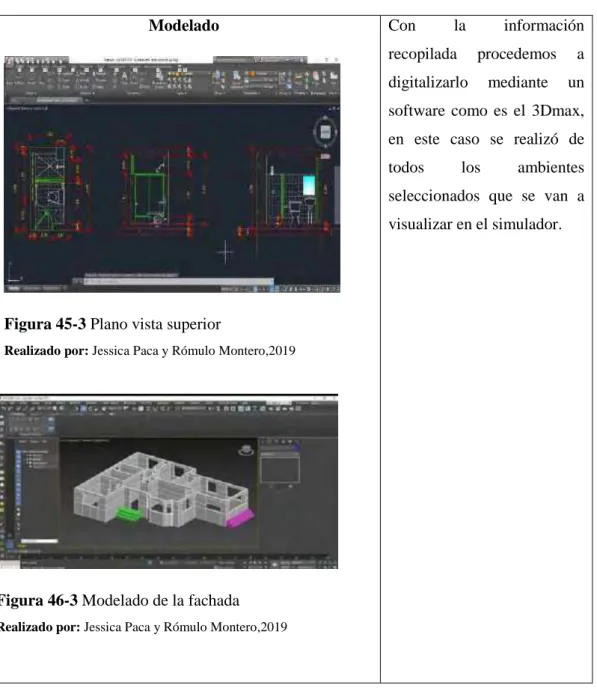
Task: Click the 3ds Max modifier list preview box
Action: click(x=280, y=469)
